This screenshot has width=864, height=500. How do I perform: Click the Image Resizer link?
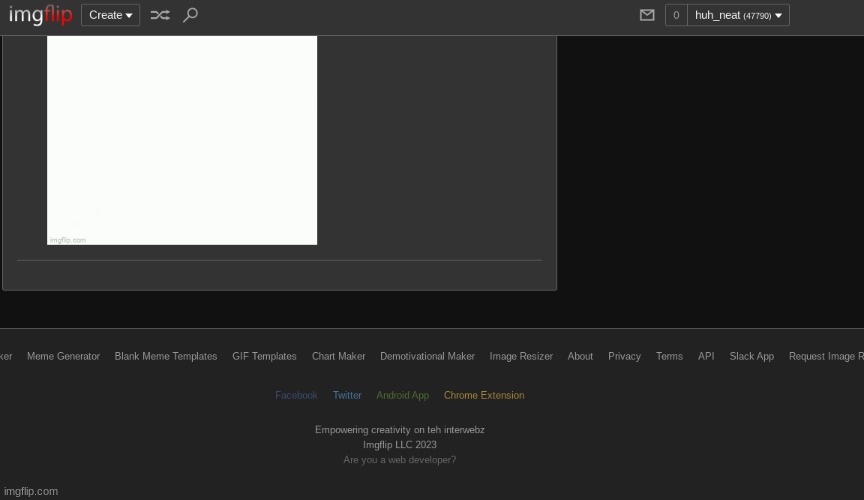pyautogui.click(x=521, y=356)
